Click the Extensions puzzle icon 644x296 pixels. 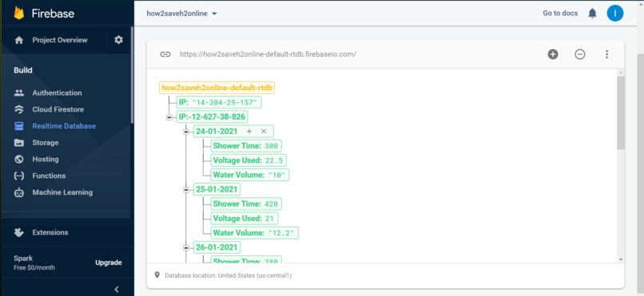19,232
